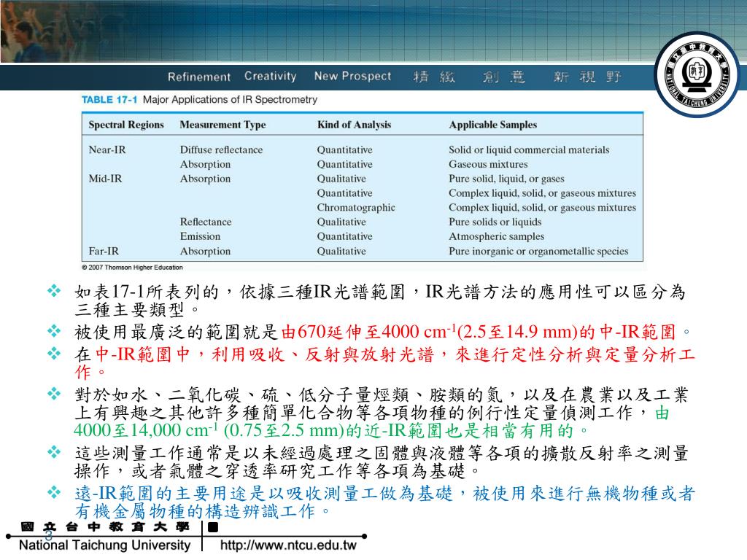
Task: Click the 'Kind of Analysis' column header
Action: (354, 125)
